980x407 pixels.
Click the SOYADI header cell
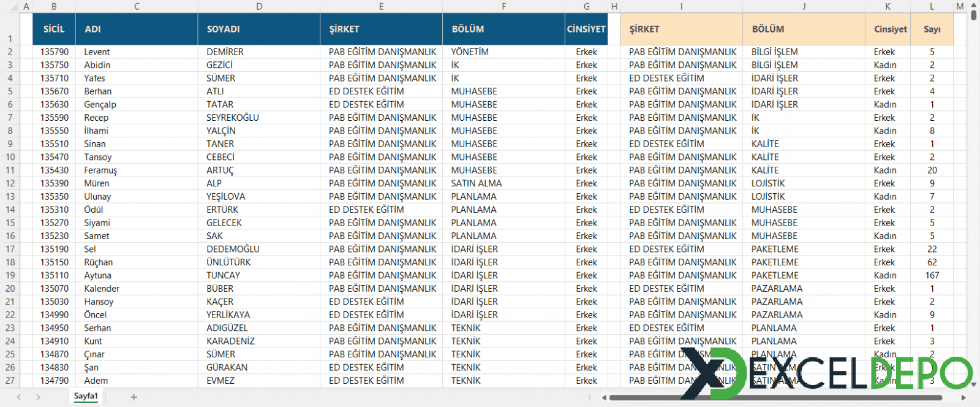pos(259,29)
